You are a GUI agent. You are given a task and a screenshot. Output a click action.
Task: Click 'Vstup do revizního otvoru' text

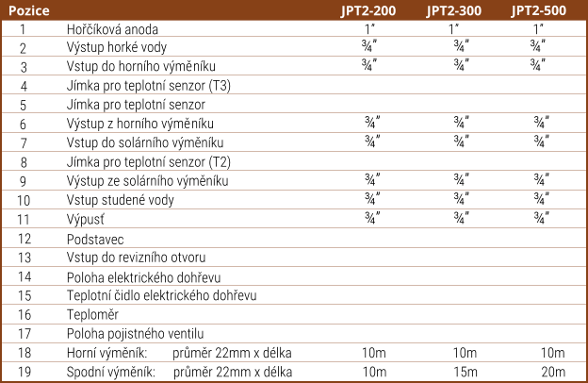point(136,258)
